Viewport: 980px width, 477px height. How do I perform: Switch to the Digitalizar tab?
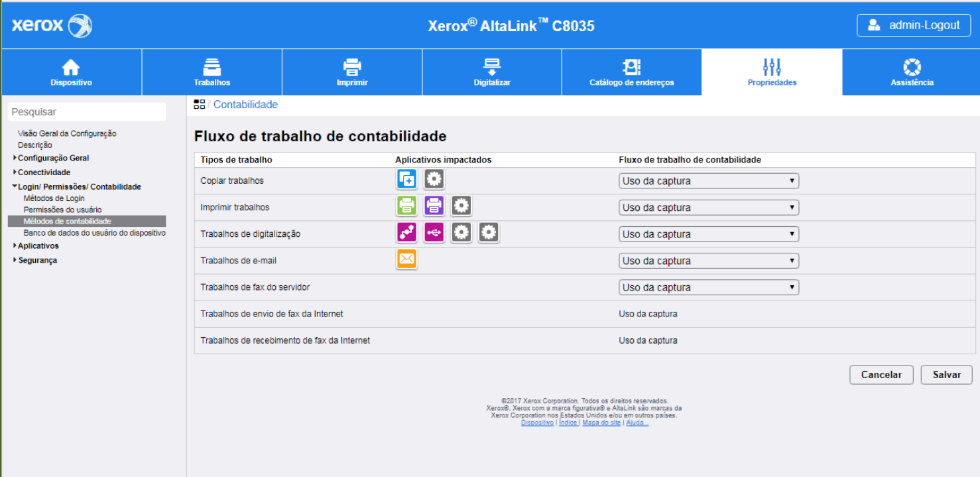tap(492, 72)
